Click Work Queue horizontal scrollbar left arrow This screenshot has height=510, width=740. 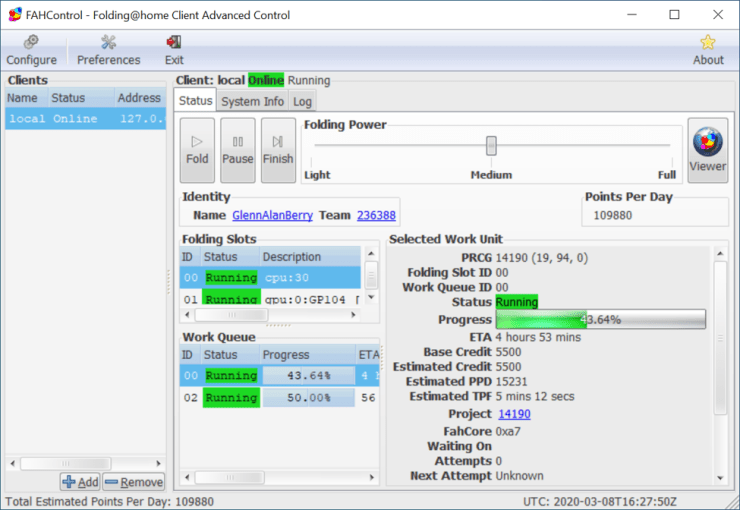point(187,477)
